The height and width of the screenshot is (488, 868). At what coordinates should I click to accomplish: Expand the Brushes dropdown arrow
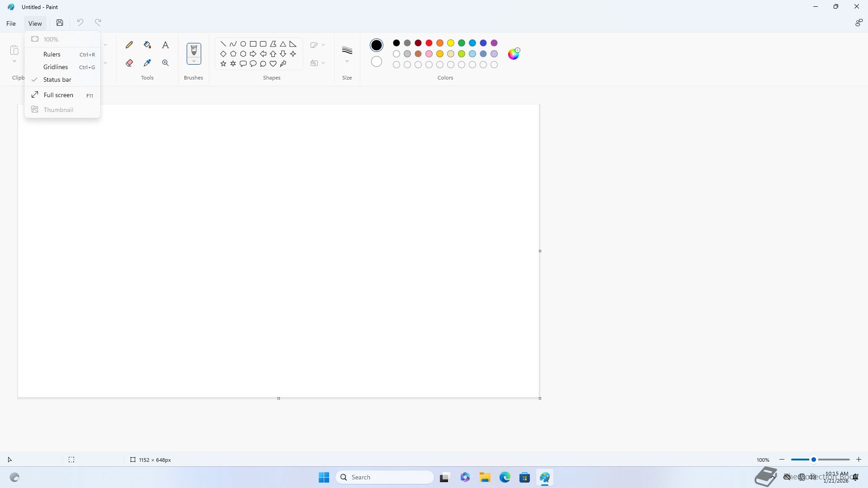click(x=193, y=61)
